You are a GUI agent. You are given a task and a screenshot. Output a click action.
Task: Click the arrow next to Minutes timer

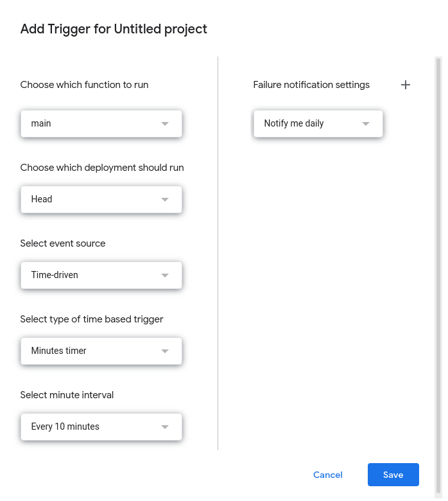point(165,351)
